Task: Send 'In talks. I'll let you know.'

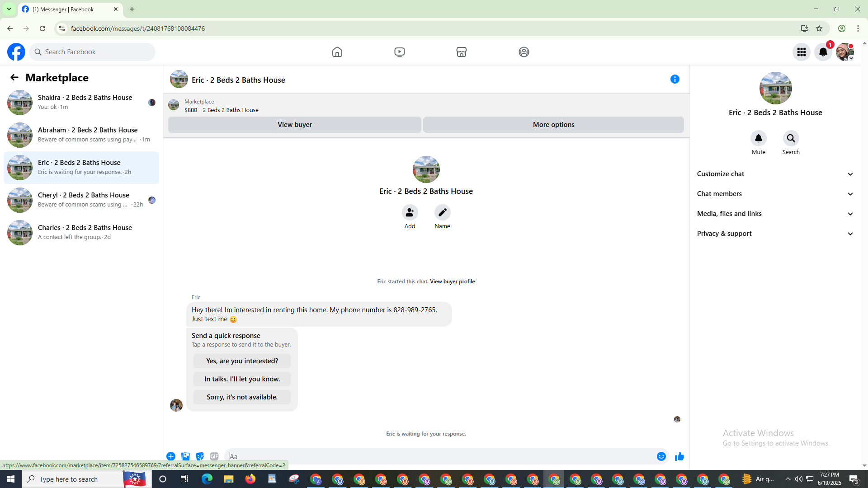Action: point(242,379)
